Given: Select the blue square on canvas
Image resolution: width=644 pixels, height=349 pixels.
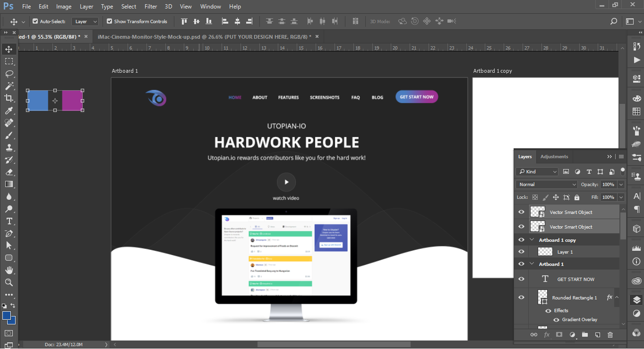Looking at the screenshot, I should (x=38, y=101).
